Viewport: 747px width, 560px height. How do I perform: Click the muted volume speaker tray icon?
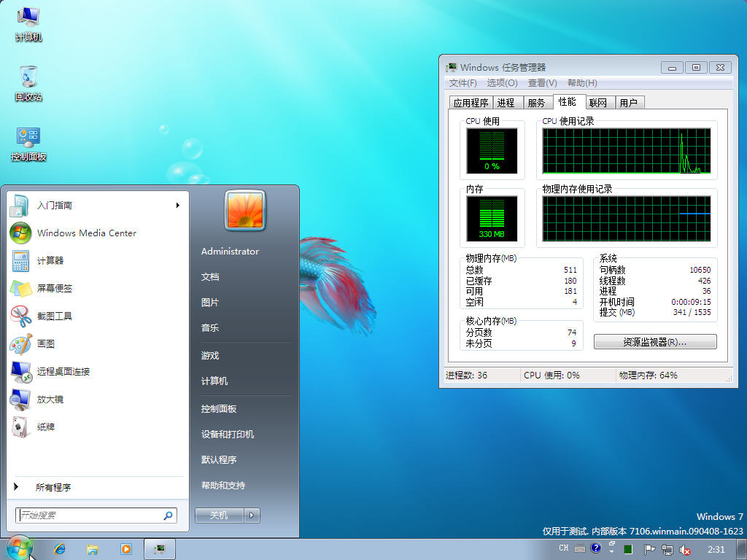(685, 550)
